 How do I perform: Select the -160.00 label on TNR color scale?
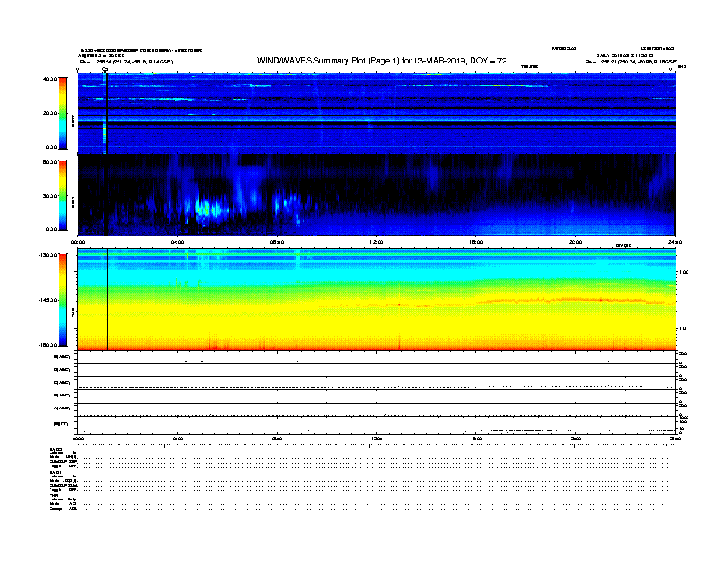click(49, 345)
